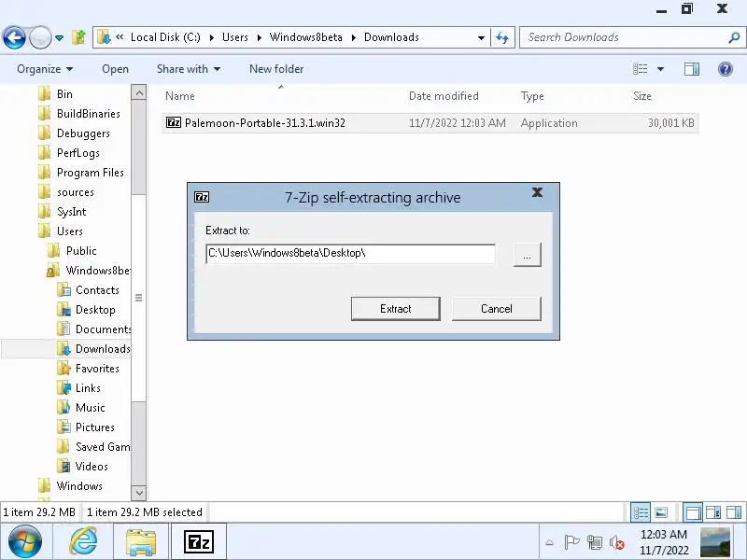Viewport: 747px width, 560px height.
Task: Switch to large thumbnails view in status bar
Action: (661, 512)
